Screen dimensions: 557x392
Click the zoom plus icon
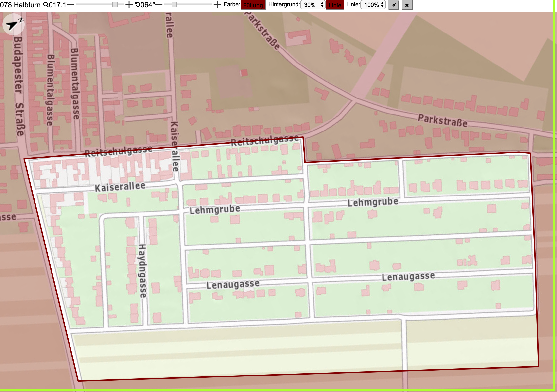[129, 5]
